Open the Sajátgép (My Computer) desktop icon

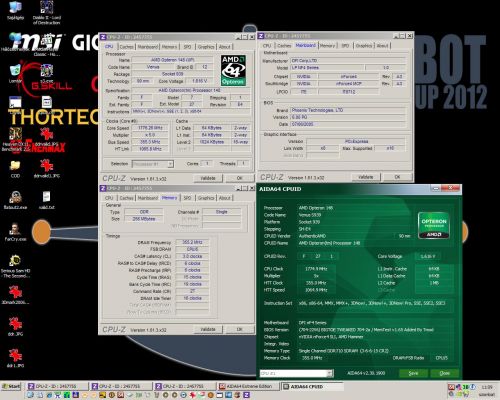[15, 11]
